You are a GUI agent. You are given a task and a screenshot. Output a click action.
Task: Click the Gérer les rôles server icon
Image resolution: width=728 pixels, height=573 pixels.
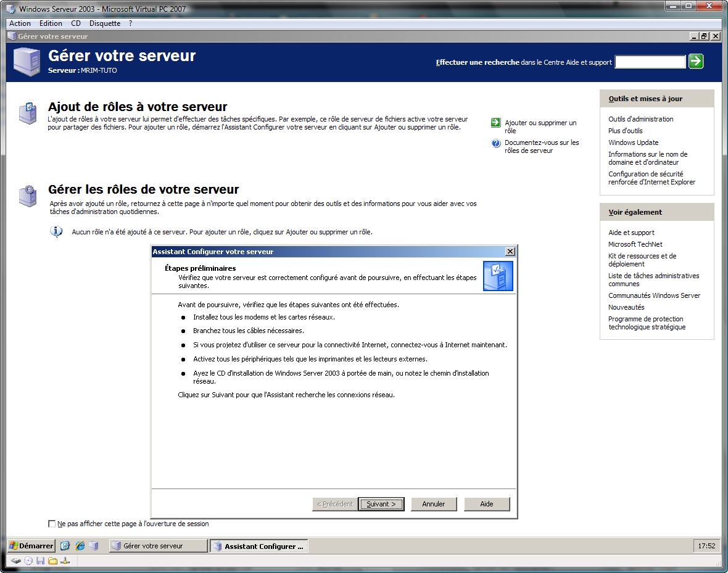pyautogui.click(x=27, y=196)
